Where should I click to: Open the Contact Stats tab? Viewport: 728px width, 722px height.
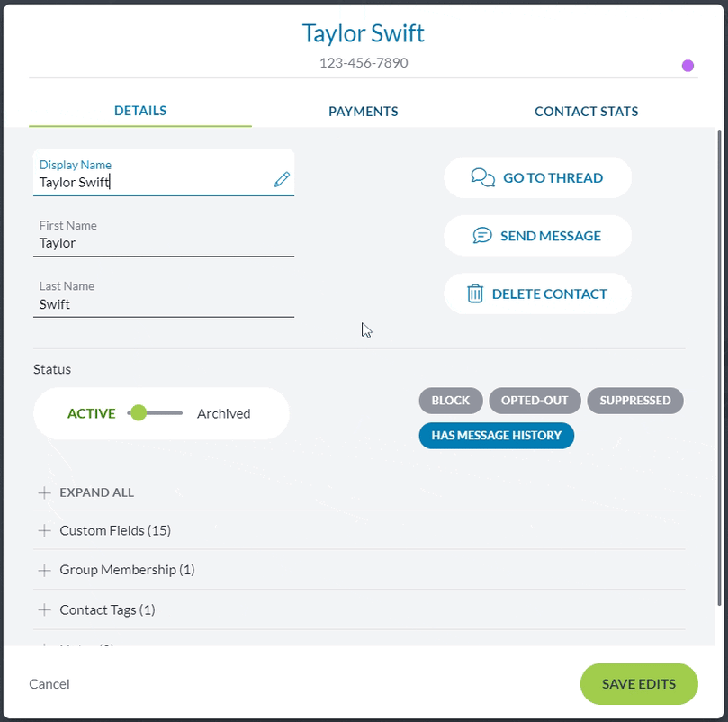[586, 112]
